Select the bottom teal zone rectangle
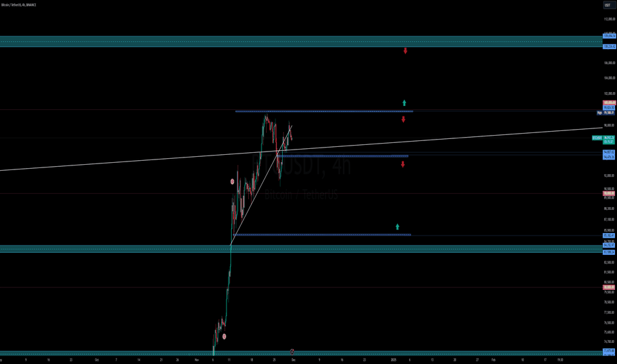Viewport: 617px width, 364px height. tap(301, 353)
